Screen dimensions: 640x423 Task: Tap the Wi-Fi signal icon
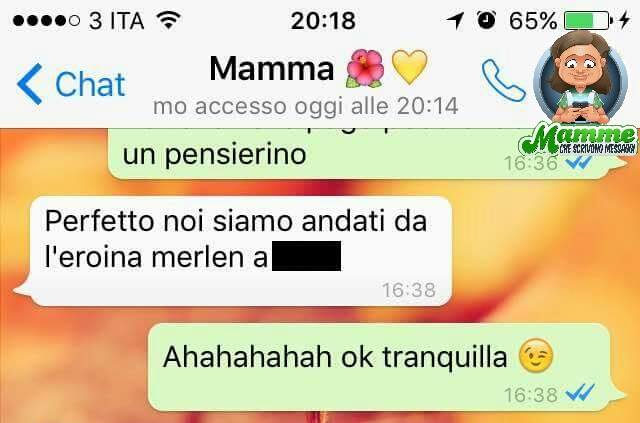point(168,20)
